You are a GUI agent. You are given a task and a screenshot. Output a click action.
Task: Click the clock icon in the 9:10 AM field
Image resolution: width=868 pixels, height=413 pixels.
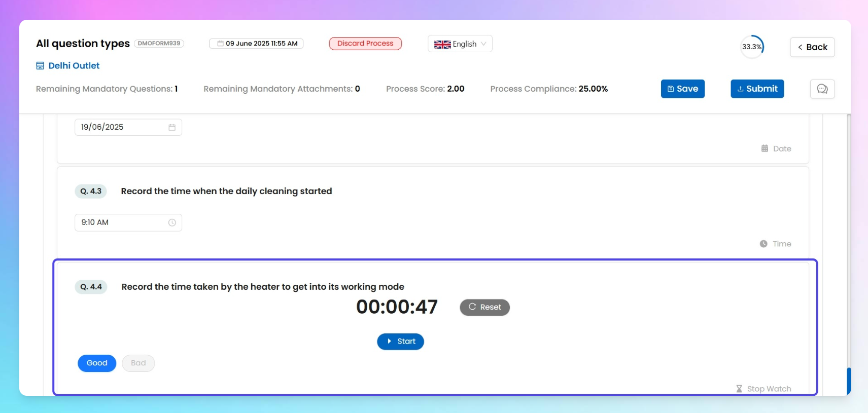172,222
